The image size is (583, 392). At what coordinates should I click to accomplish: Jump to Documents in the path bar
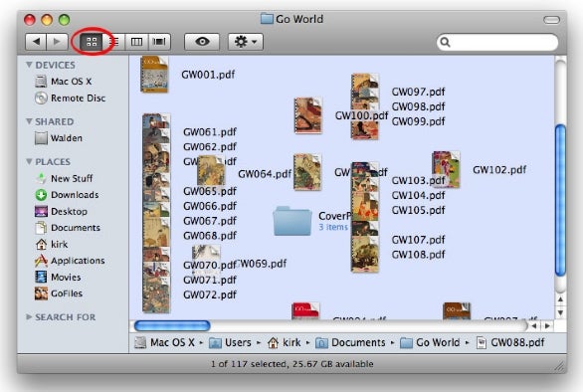[350, 342]
